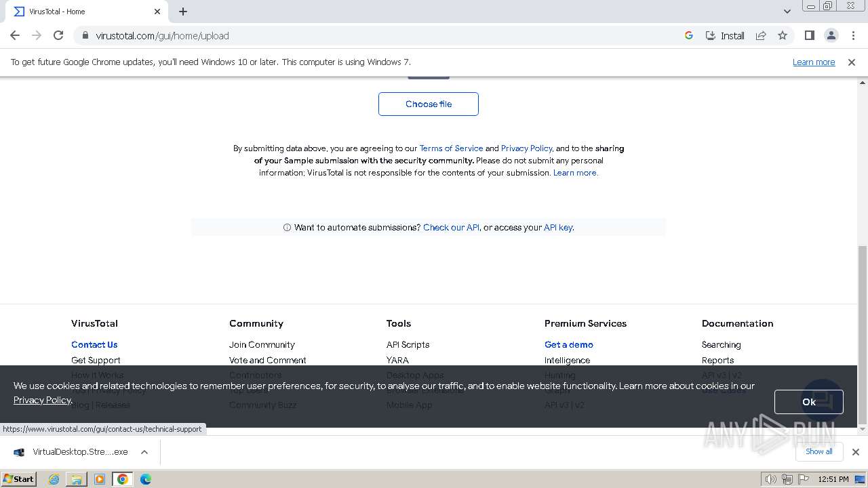The width and height of the screenshot is (868, 488).
Task: Select the VirusTotal - Home tab
Action: point(87,12)
